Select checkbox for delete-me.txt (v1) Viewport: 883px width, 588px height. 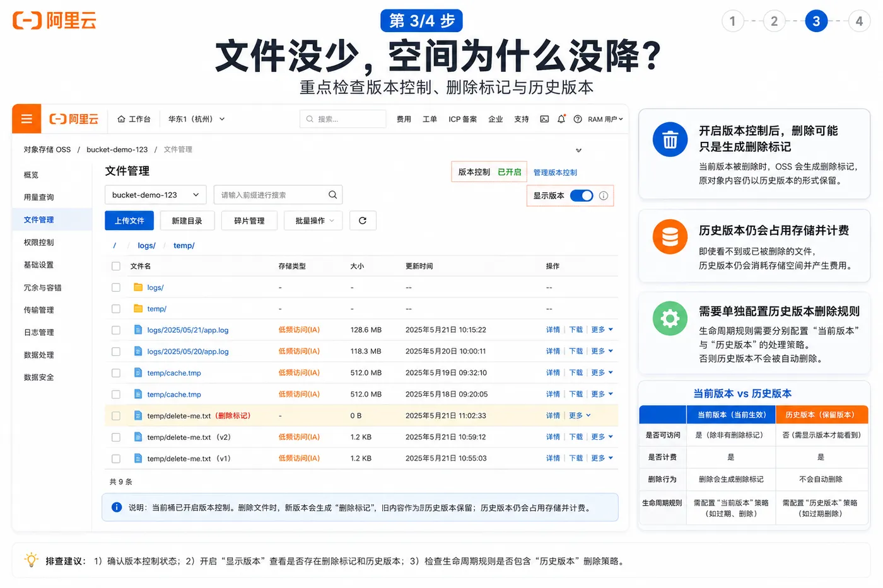[x=116, y=458]
